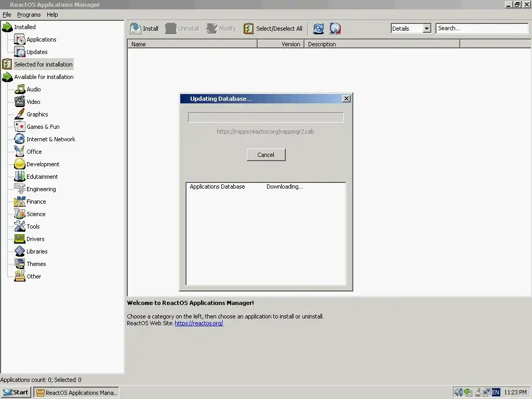Sort by the Version column header
532x399 pixels.
281,44
